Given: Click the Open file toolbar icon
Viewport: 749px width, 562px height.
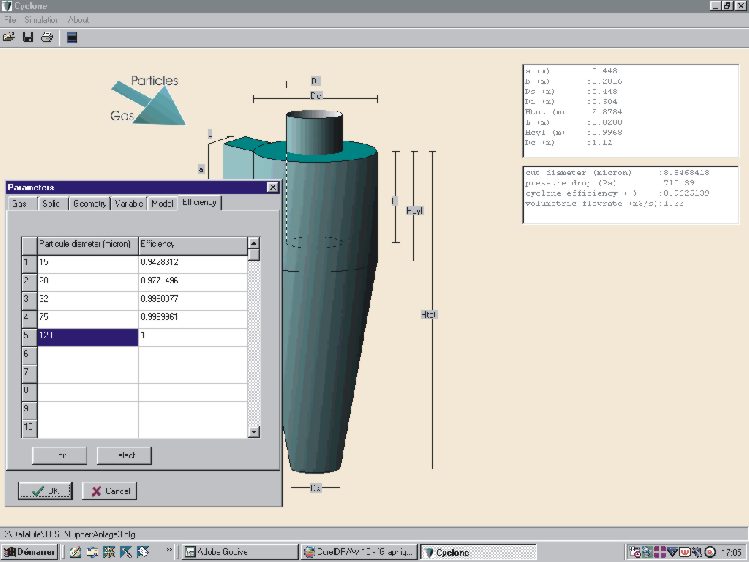Looking at the screenshot, I should [9, 38].
